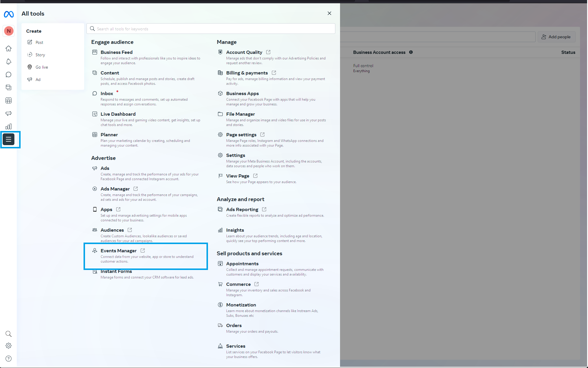The width and height of the screenshot is (588, 368).
Task: Close the All tools panel
Action: (329, 13)
